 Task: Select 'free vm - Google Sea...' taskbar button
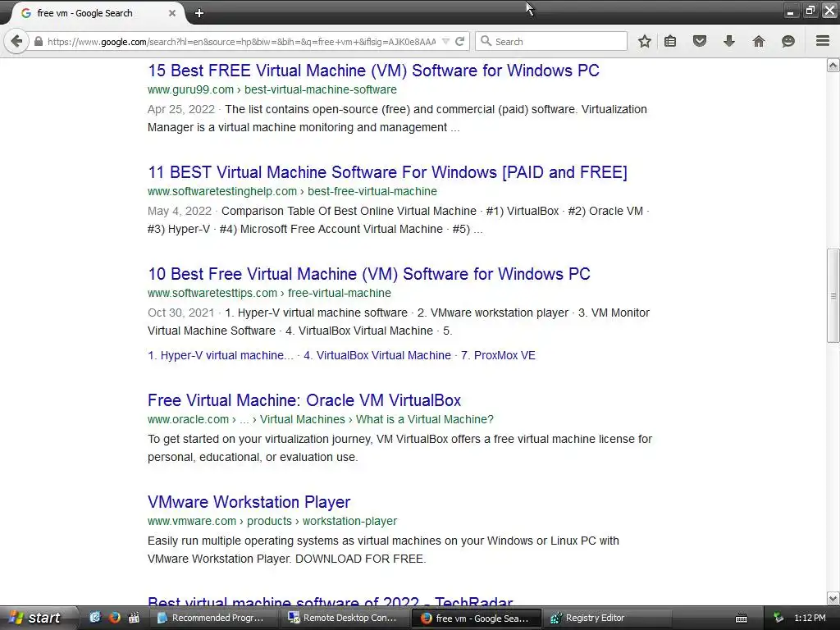(476, 618)
